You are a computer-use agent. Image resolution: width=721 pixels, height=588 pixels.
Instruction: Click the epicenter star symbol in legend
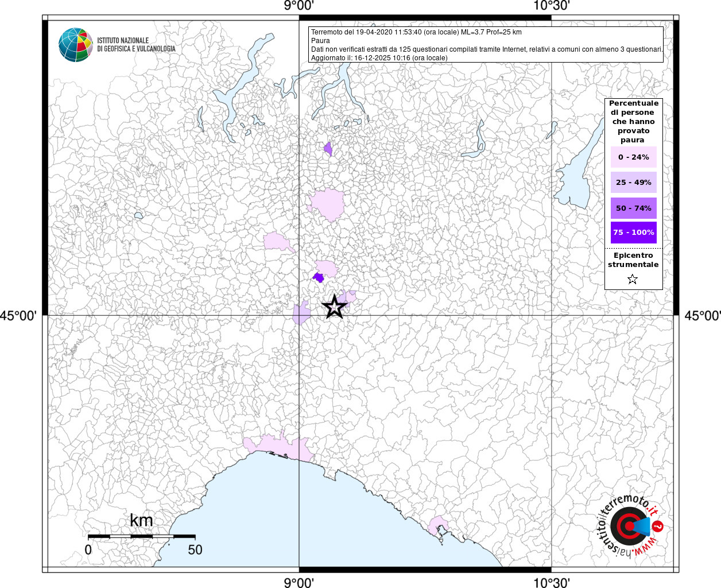(633, 280)
